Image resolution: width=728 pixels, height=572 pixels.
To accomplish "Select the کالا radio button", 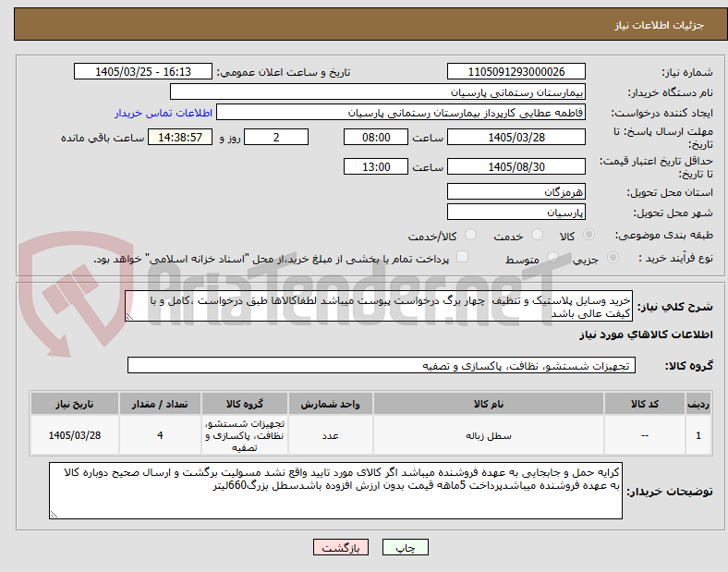I will 588,235.
